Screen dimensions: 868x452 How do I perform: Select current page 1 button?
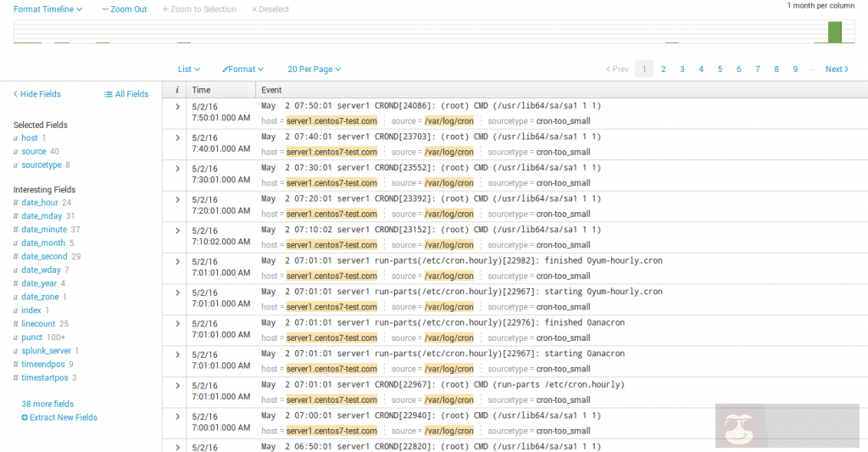pos(644,70)
